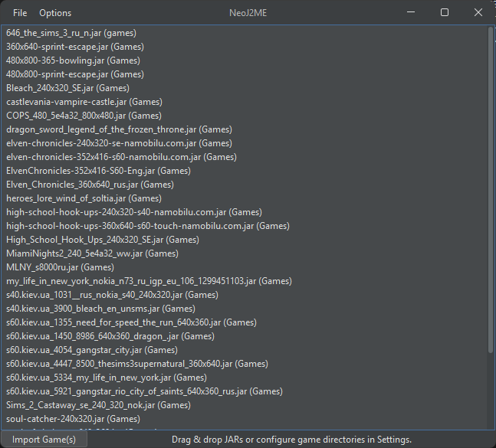Maximize the NeoJ2ME window
496x448 pixels.
[444, 12]
